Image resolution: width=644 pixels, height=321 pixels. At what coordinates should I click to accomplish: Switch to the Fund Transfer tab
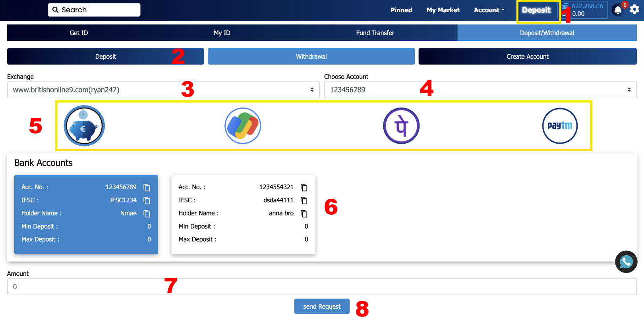tap(375, 33)
